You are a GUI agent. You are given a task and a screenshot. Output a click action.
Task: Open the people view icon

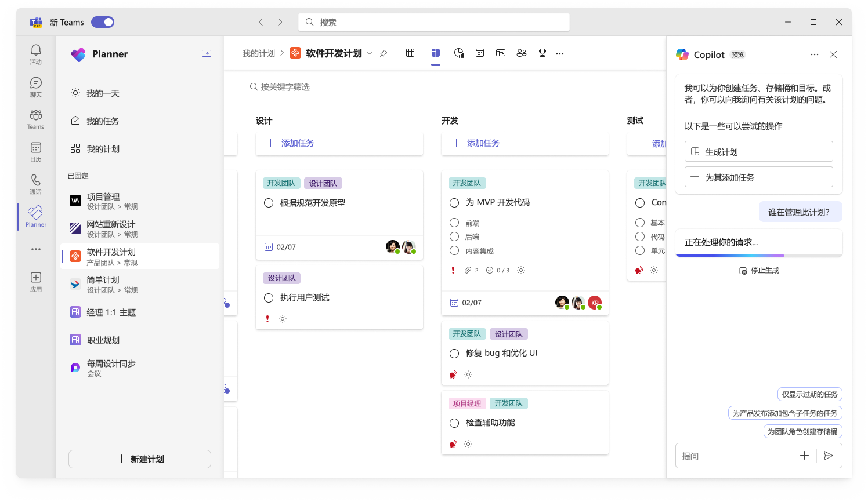(522, 53)
